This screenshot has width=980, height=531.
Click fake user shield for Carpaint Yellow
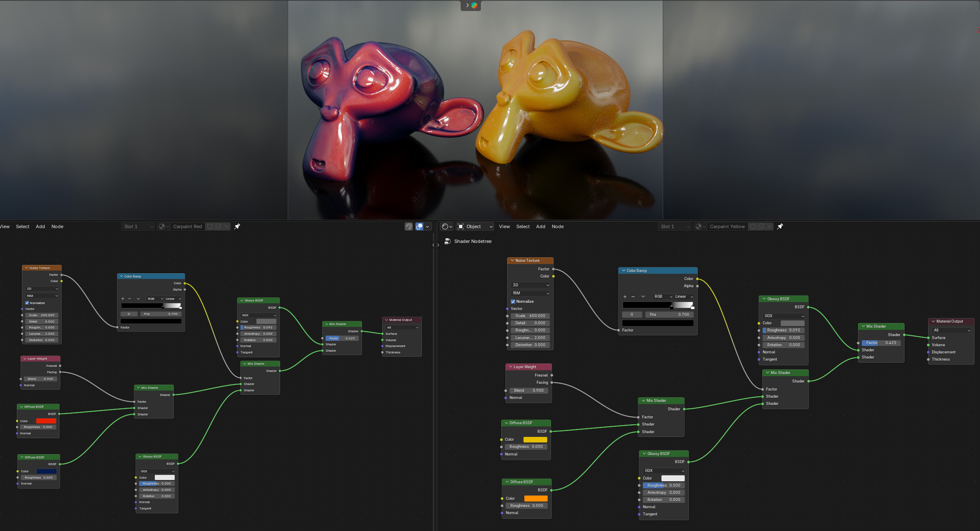753,226
